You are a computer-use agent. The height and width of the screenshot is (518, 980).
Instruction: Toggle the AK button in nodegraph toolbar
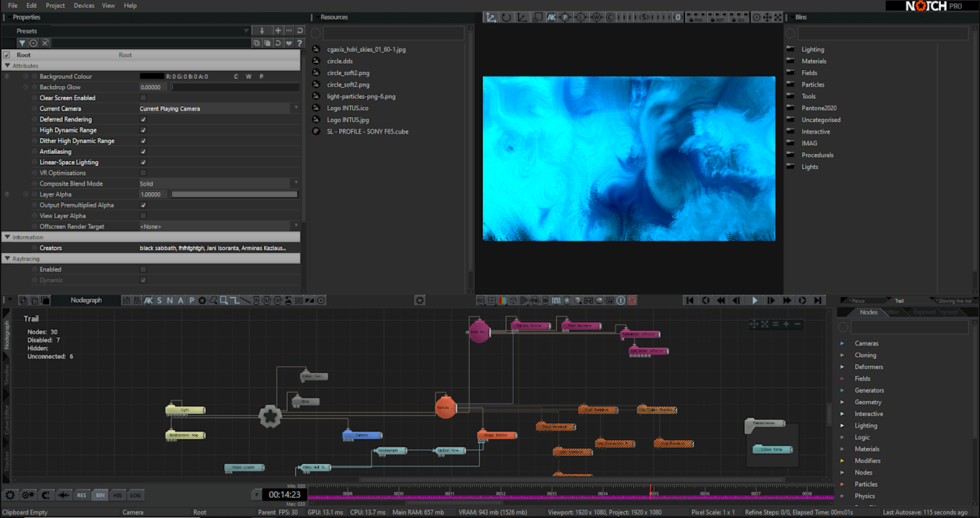[x=148, y=301]
